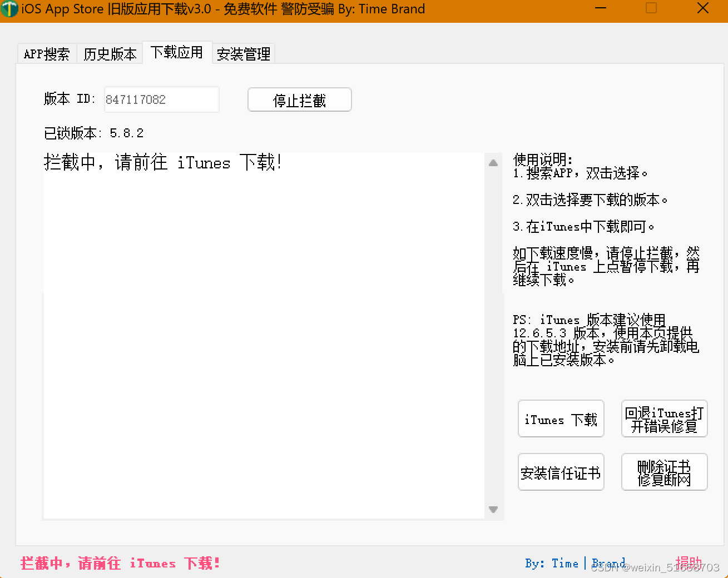Open the APP搜索 tab
The width and height of the screenshot is (728, 578).
tap(47, 54)
